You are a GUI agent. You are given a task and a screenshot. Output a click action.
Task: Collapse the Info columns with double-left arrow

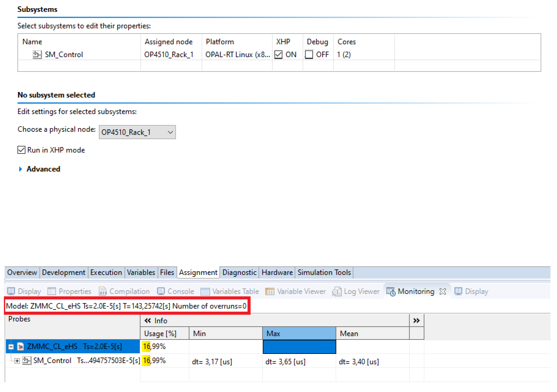click(x=147, y=320)
